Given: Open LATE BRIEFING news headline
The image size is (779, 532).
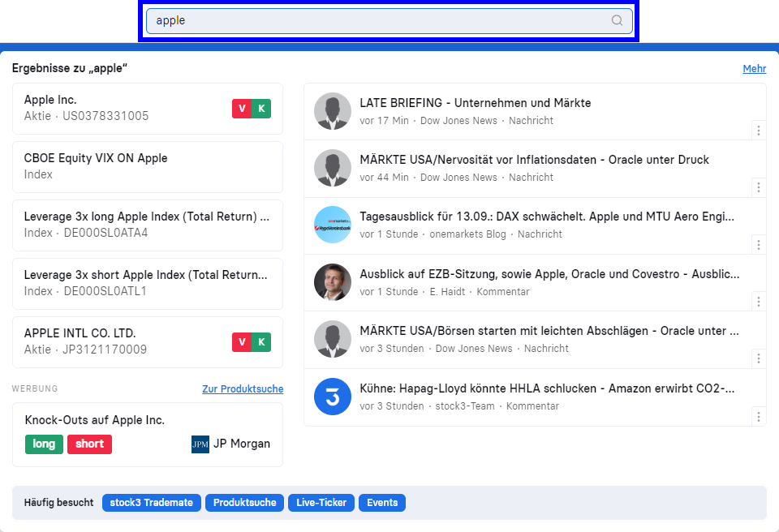Looking at the screenshot, I should click(x=476, y=103).
